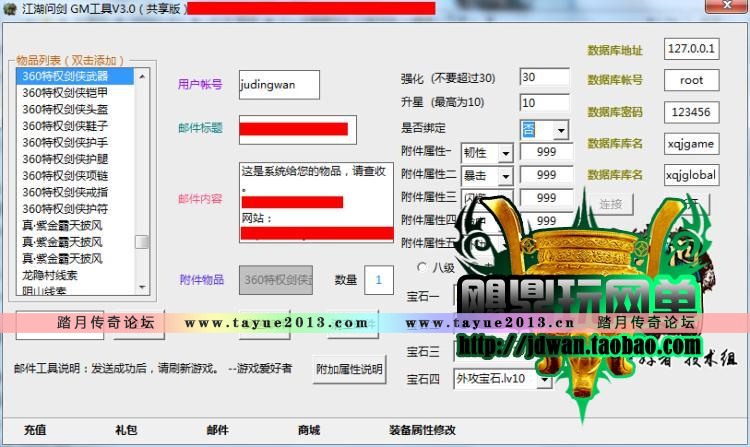Viewport: 750px width, 447px height.
Task: Click the 附加属性说明 button
Action: [349, 369]
